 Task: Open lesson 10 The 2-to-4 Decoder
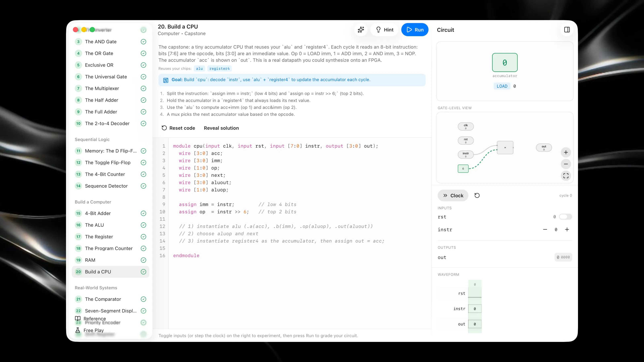[x=110, y=123]
